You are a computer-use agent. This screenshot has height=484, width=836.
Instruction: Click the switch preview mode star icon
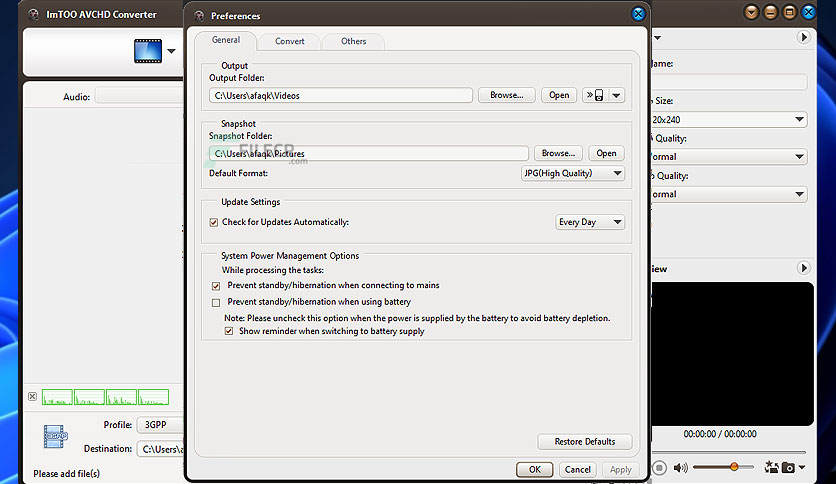click(771, 467)
